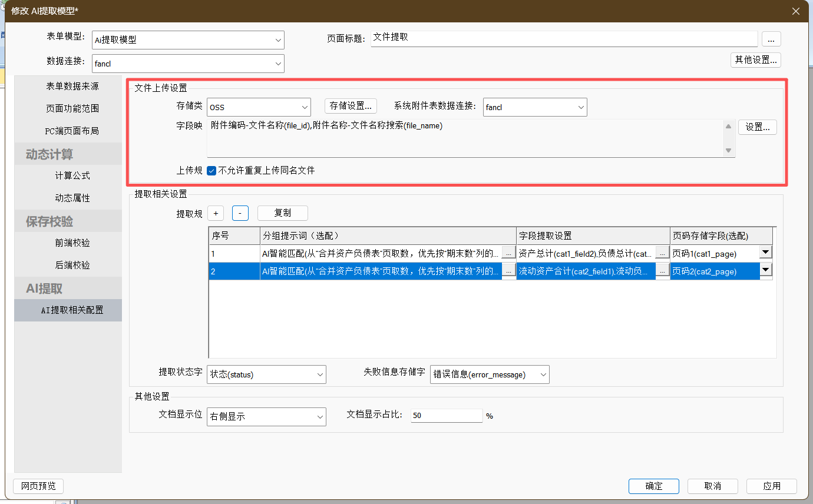
Task: Expand the 页码1(cat1_page) dropdown in row 1
Action: [x=765, y=253]
